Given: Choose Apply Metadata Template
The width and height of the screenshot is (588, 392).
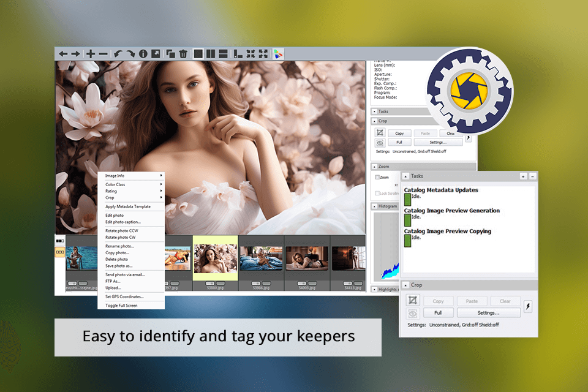Looking at the screenshot, I should [131, 206].
